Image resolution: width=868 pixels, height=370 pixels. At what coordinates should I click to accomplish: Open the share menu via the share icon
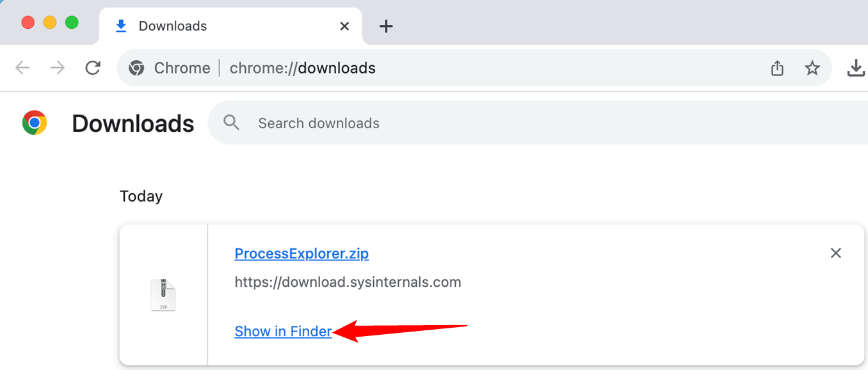(x=777, y=67)
